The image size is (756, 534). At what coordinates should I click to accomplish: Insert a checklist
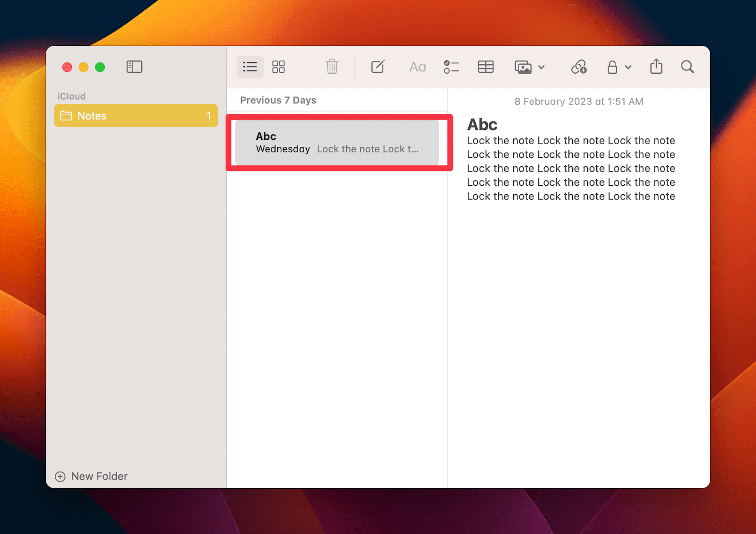(x=451, y=67)
